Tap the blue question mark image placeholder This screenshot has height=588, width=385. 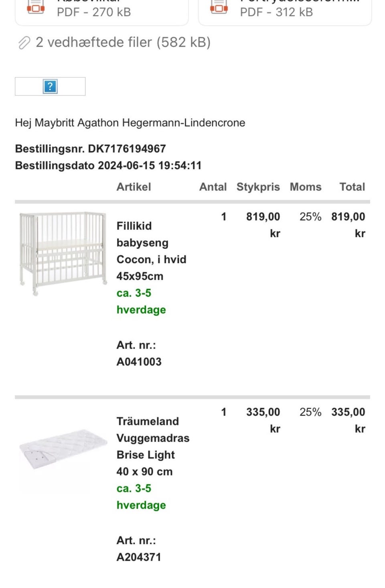pos(50,86)
